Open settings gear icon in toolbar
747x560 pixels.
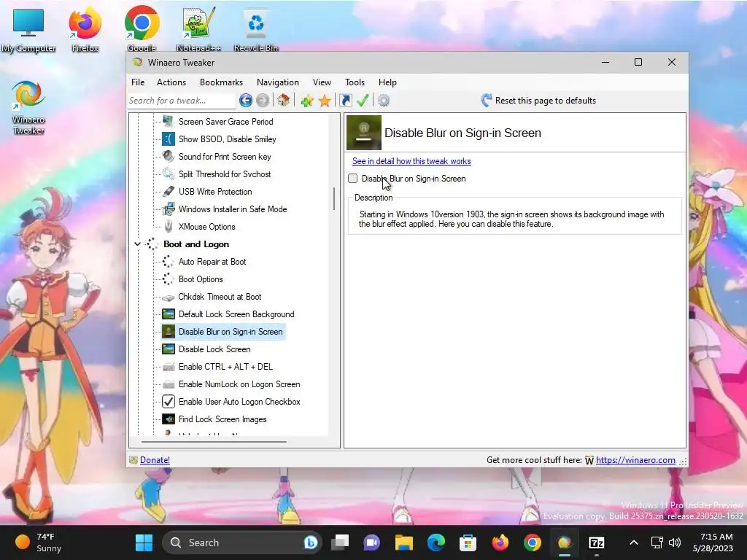(x=384, y=101)
